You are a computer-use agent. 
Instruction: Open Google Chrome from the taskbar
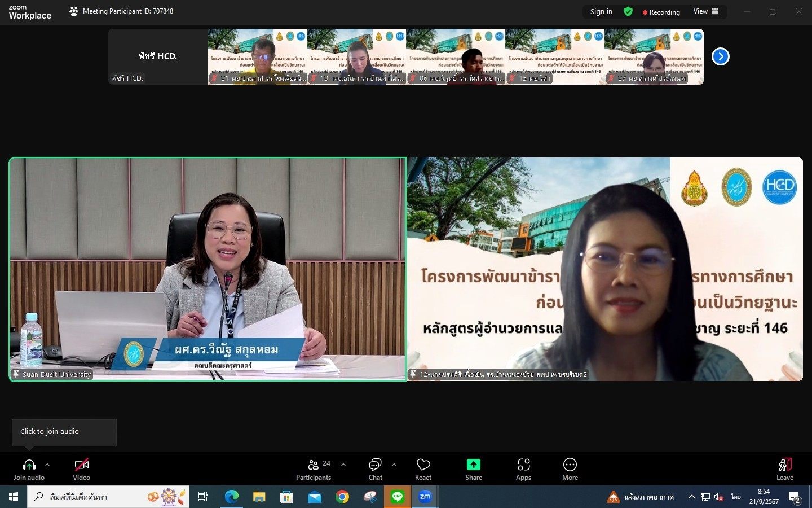[342, 497]
